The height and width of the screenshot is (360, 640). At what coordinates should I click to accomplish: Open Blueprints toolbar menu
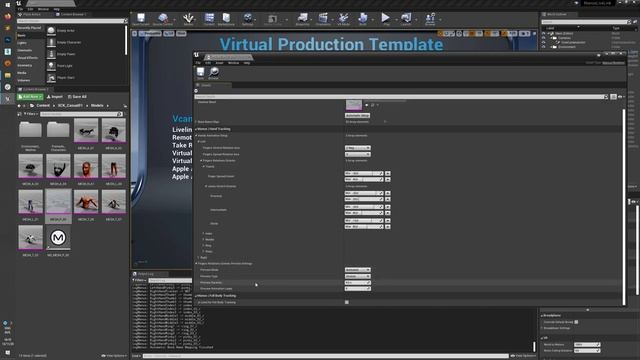pyautogui.click(x=302, y=19)
